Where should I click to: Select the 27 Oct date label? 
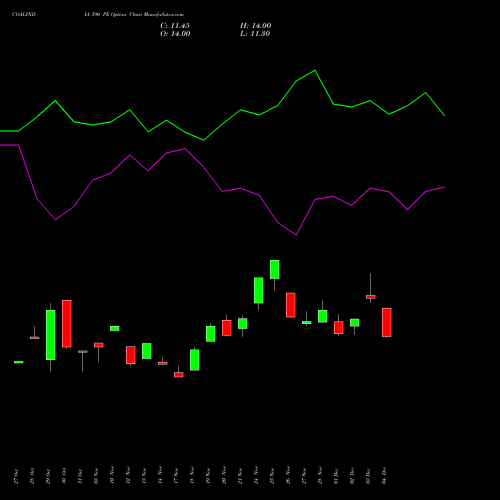pos(16,476)
